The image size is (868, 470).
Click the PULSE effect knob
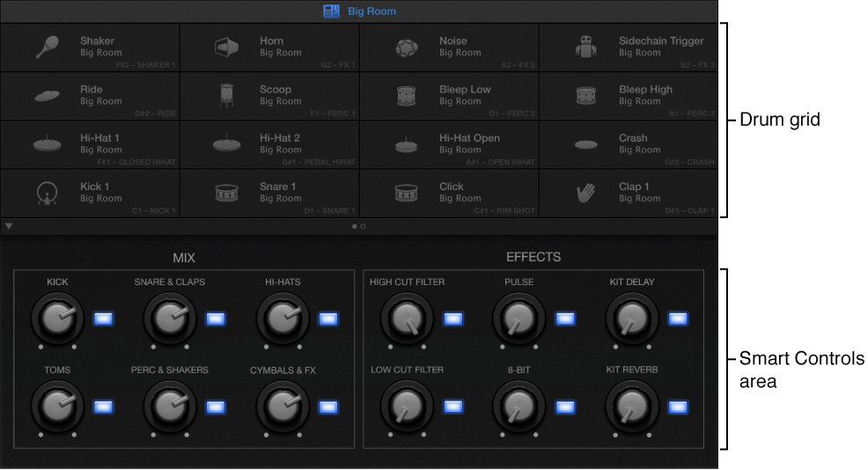tap(519, 319)
